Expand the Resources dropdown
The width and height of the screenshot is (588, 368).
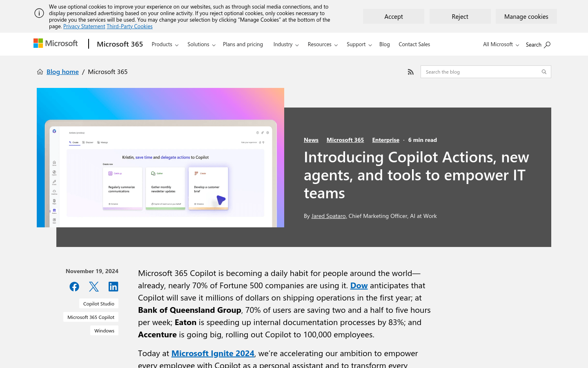pos(323,44)
